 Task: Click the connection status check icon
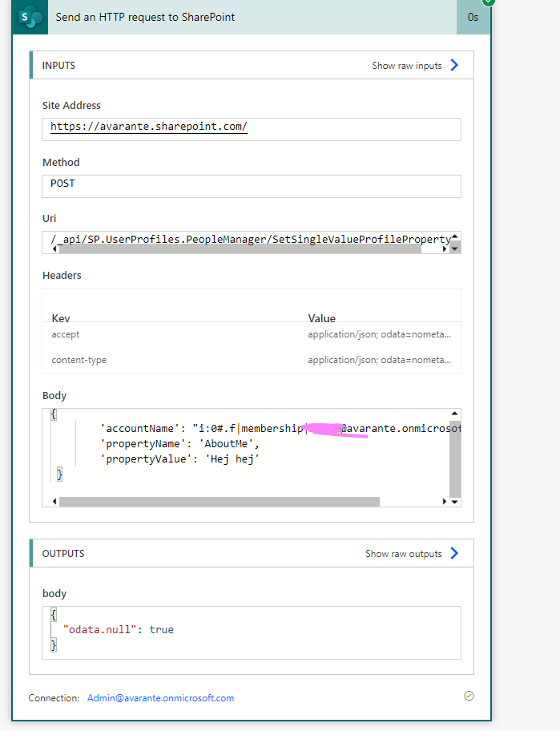469,696
